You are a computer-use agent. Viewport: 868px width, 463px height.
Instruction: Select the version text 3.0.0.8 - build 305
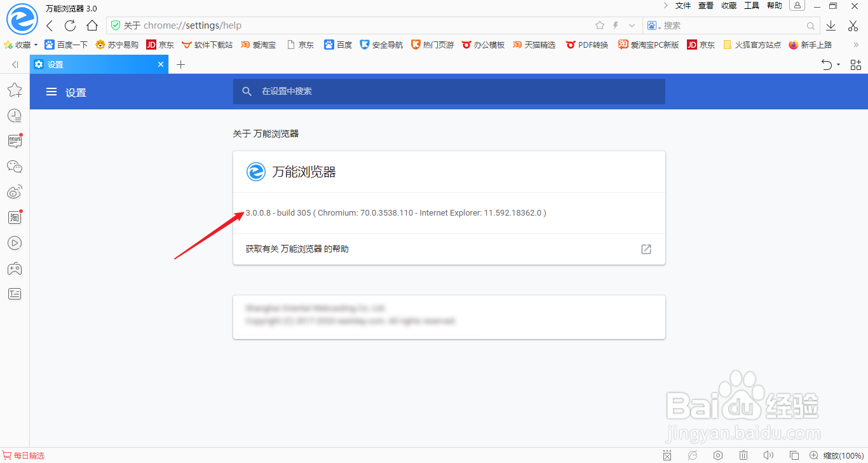[278, 212]
